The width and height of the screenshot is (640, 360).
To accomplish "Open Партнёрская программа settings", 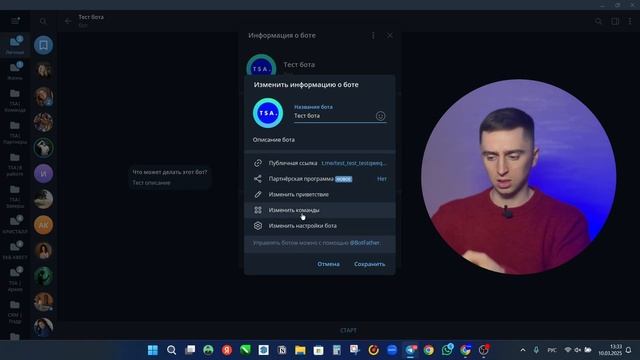I will [320, 179].
